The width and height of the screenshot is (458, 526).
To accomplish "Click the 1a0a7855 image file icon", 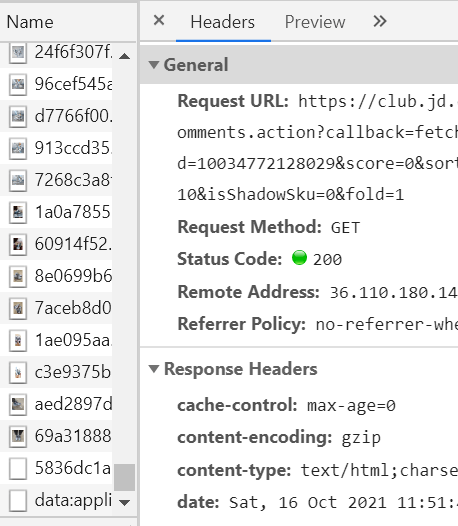I will [18, 212].
